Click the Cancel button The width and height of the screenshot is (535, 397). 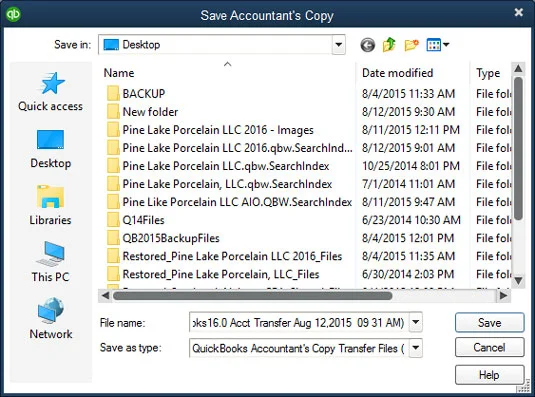pos(489,348)
